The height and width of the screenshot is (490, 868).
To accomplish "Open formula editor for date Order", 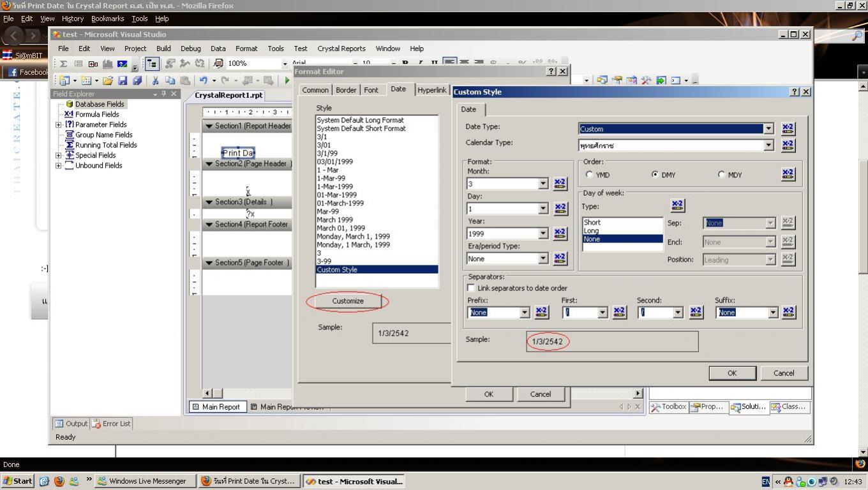I will click(788, 174).
